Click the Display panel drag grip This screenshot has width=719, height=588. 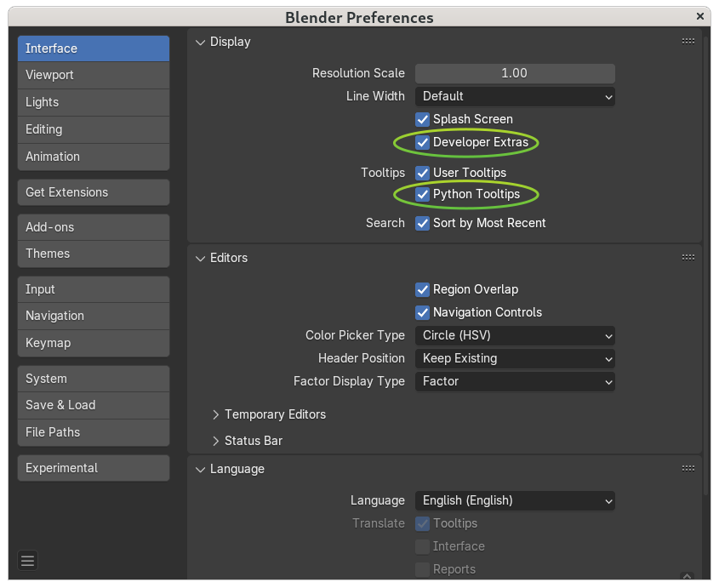click(688, 42)
